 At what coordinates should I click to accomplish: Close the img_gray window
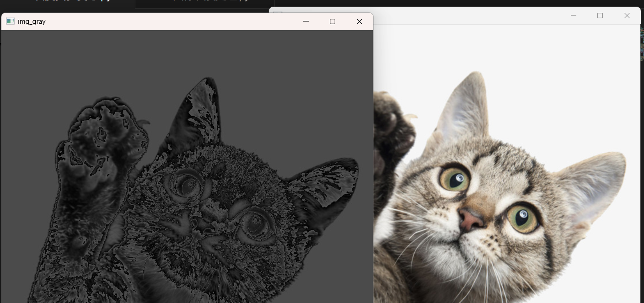coord(360,21)
